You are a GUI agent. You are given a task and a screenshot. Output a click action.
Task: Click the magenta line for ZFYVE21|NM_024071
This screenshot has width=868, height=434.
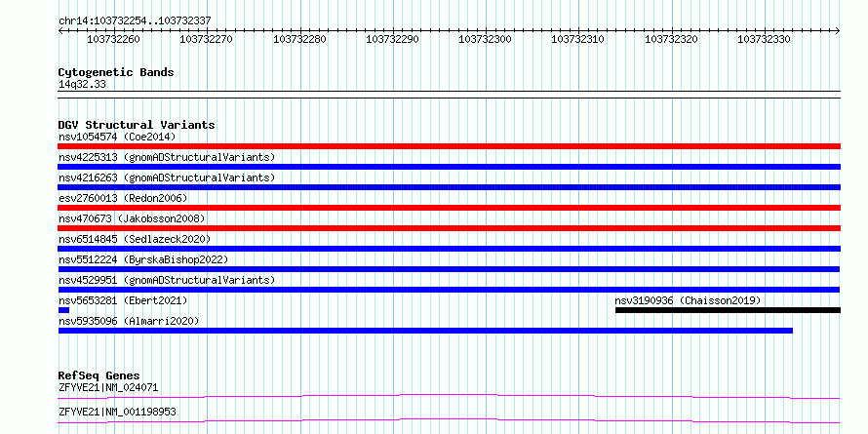pos(449,396)
